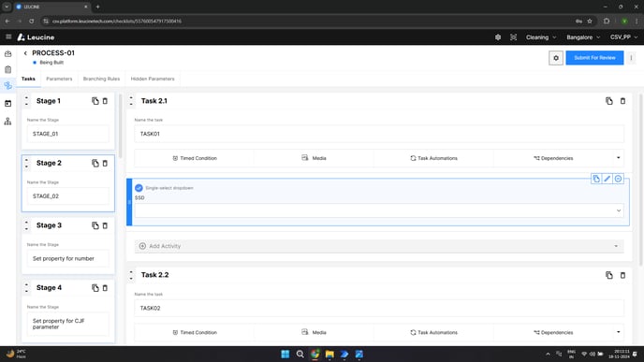Open Timed Condition for Task 2.1
Image resolution: width=644 pixels, height=362 pixels.
195,158
